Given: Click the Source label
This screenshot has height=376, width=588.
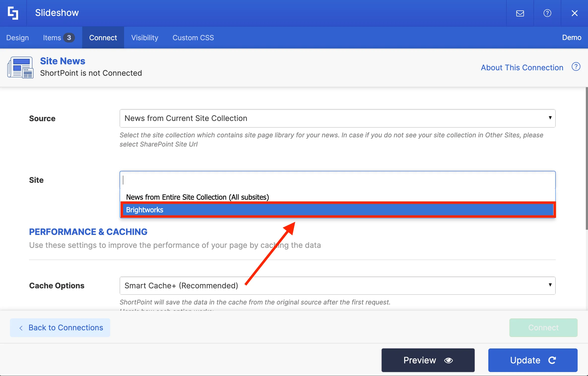Looking at the screenshot, I should click(42, 118).
